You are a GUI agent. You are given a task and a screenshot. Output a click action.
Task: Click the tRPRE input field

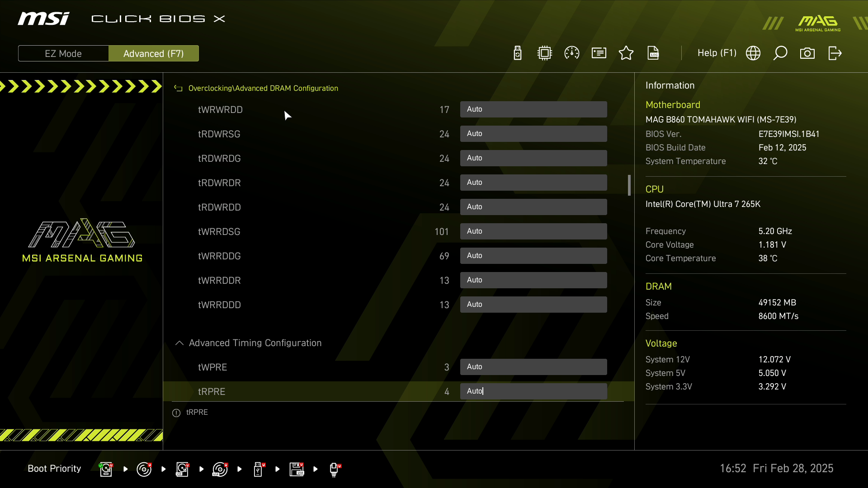[x=533, y=391]
